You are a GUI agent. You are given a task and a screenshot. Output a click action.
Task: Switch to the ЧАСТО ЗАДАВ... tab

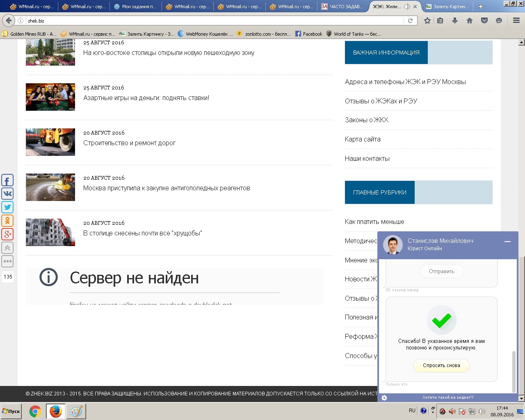tap(343, 7)
